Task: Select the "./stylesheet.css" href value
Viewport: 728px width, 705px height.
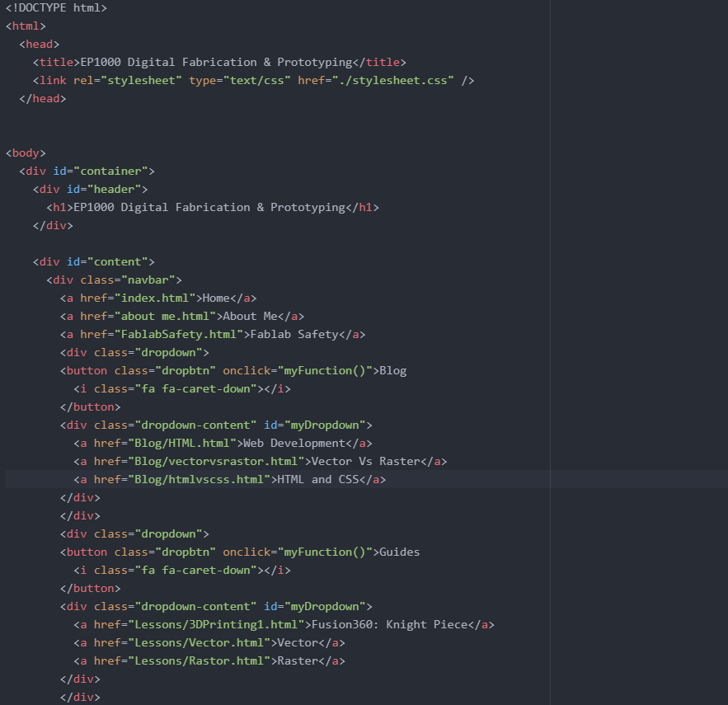Action: tap(392, 80)
